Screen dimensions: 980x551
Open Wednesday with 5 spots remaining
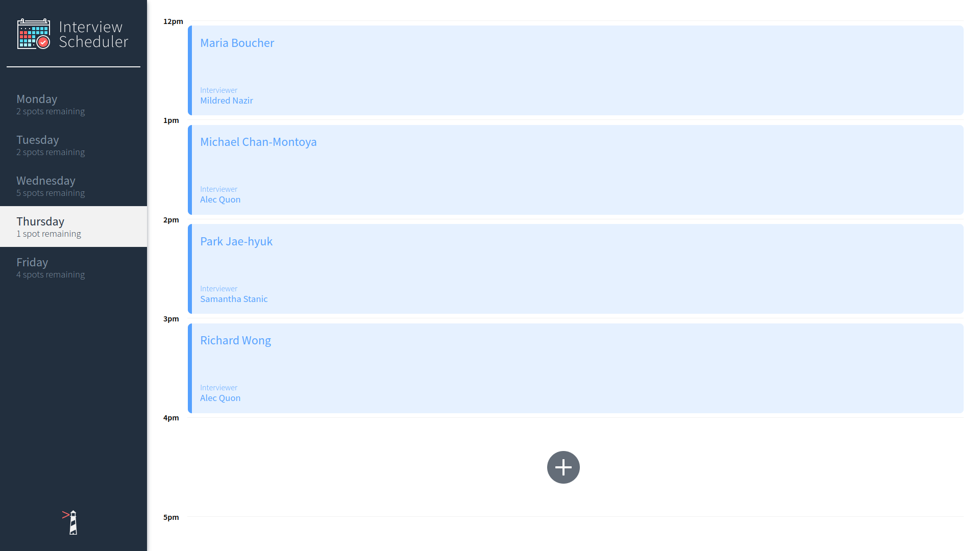73,186
